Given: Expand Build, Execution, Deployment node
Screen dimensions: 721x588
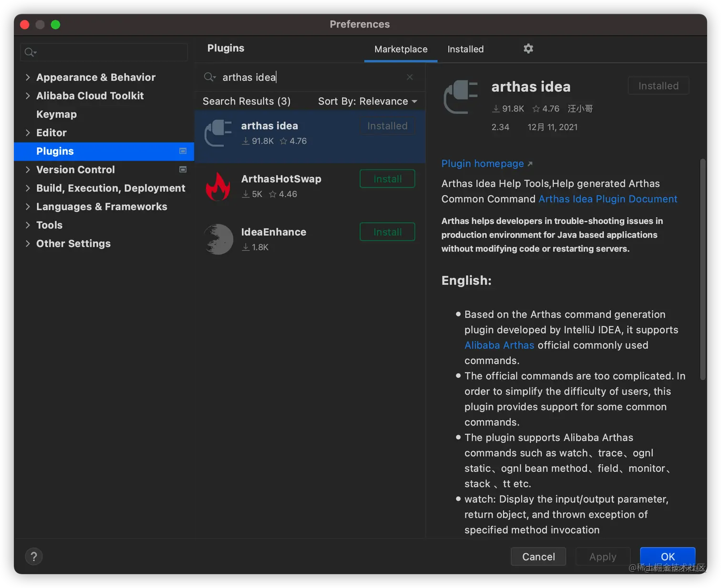Looking at the screenshot, I should point(28,188).
